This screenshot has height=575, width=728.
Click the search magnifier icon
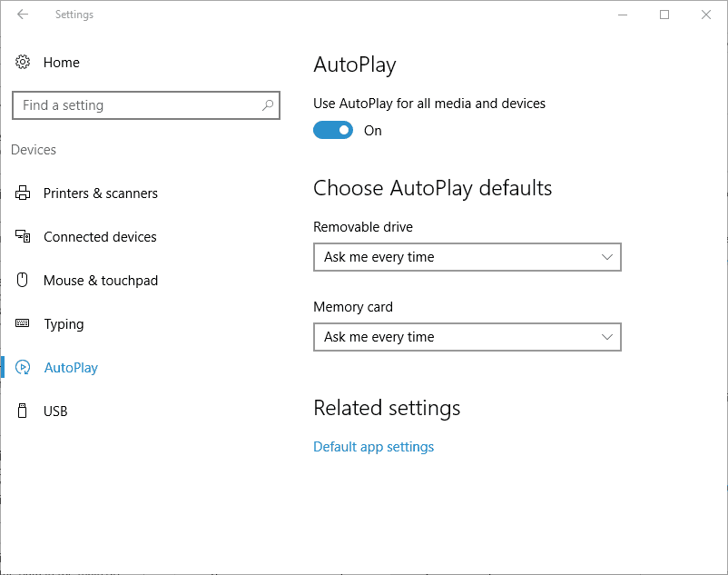point(268,105)
